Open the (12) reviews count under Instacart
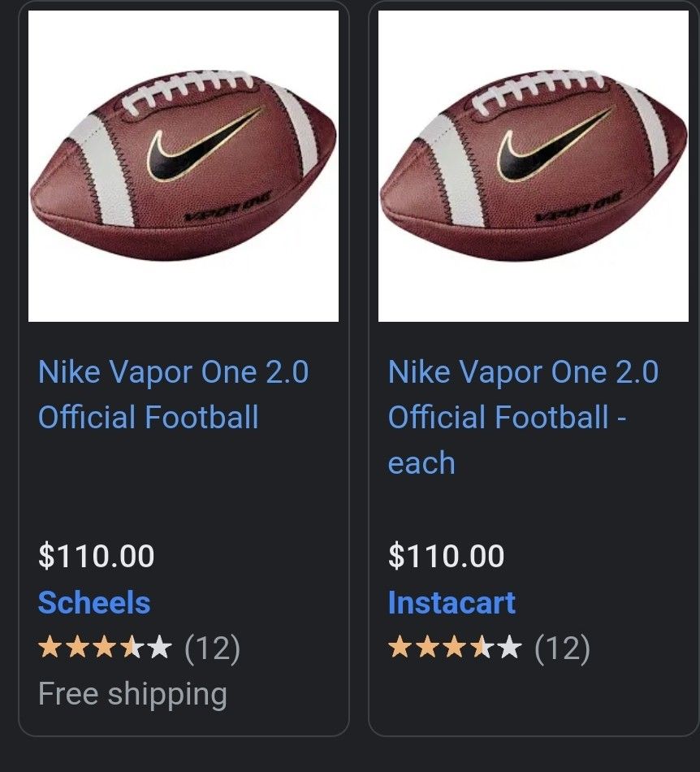The width and height of the screenshot is (700, 772). click(562, 648)
